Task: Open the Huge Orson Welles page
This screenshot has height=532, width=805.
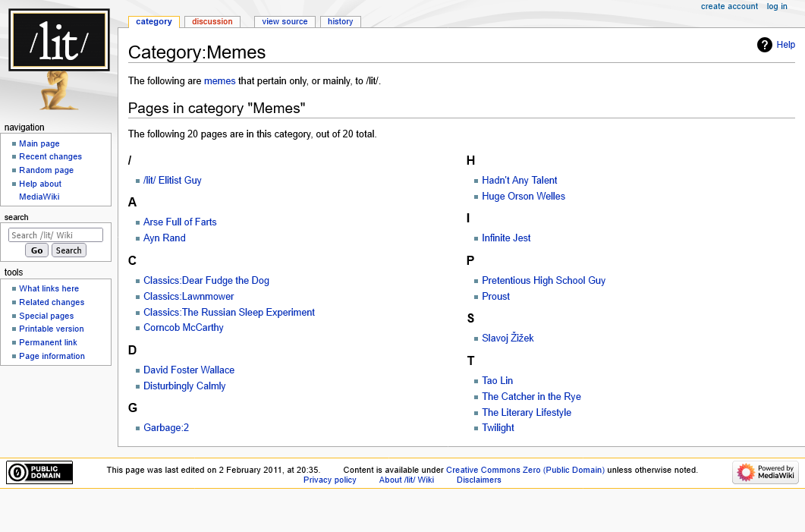Action: click(x=524, y=196)
